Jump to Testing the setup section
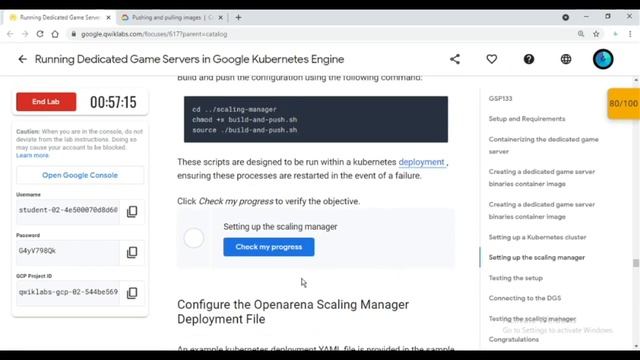 [516, 278]
